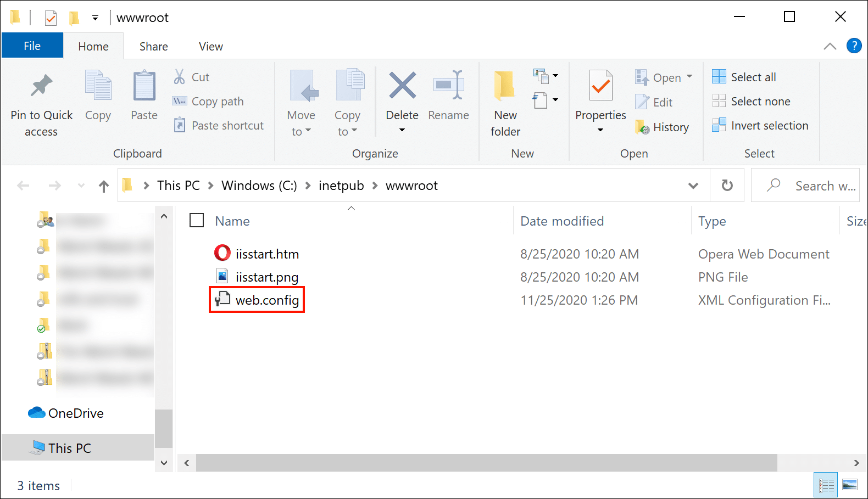Open the File menu
This screenshot has height=499, width=868.
pos(32,46)
